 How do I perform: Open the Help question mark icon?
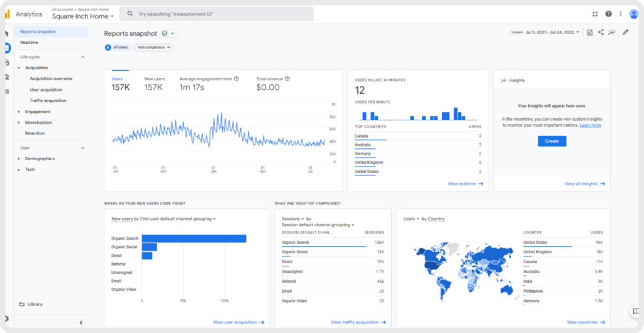tap(608, 14)
